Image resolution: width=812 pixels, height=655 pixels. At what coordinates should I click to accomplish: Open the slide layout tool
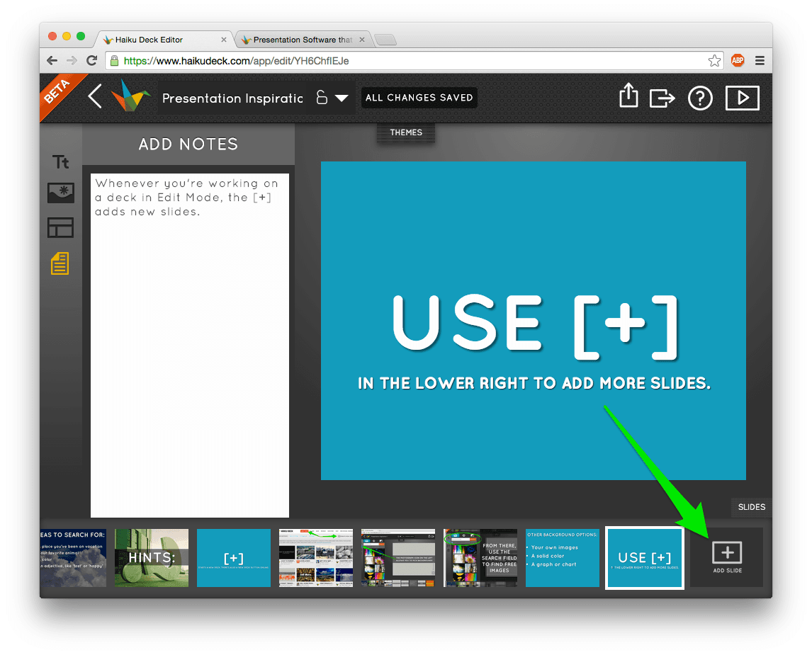[61, 227]
